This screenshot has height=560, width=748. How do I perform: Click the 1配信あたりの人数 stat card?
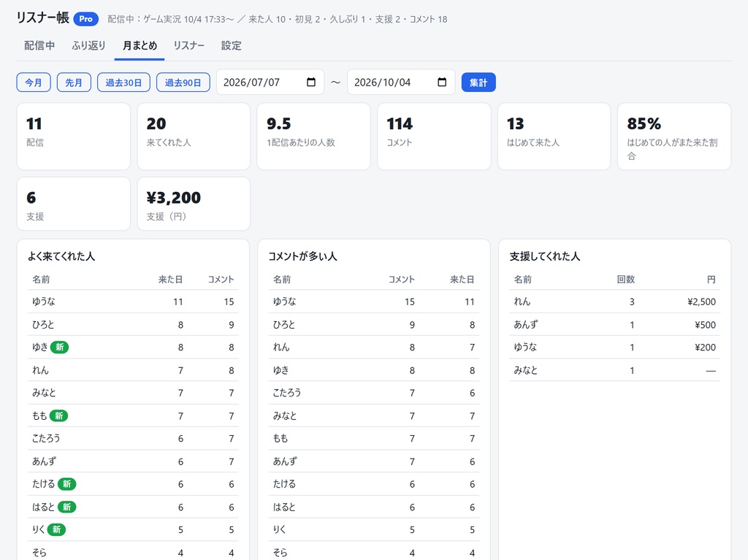(314, 137)
